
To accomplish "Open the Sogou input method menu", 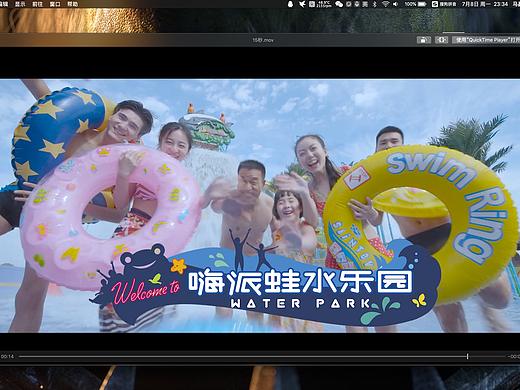I will click(444, 4).
